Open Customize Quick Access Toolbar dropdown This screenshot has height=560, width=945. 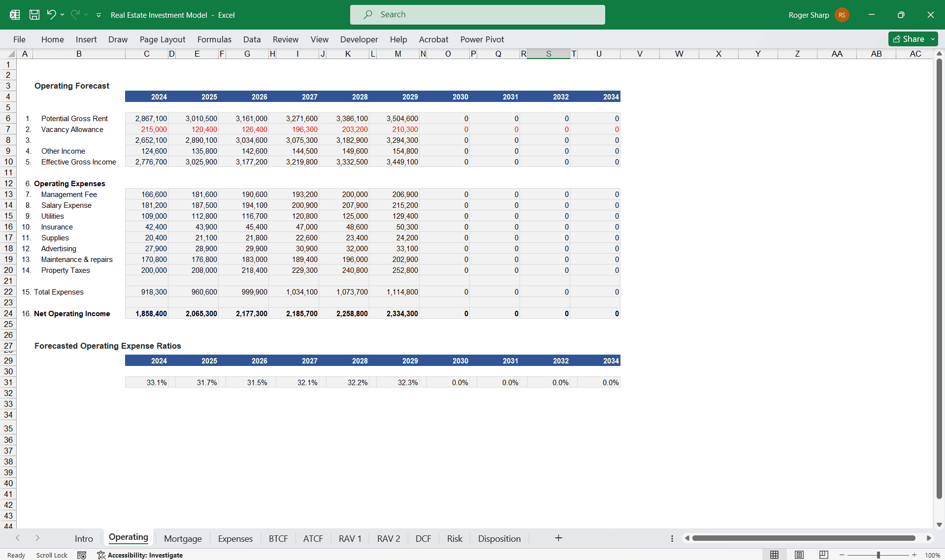98,15
